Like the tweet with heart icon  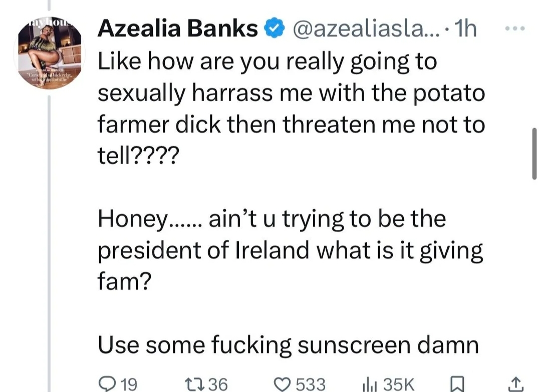(286, 384)
